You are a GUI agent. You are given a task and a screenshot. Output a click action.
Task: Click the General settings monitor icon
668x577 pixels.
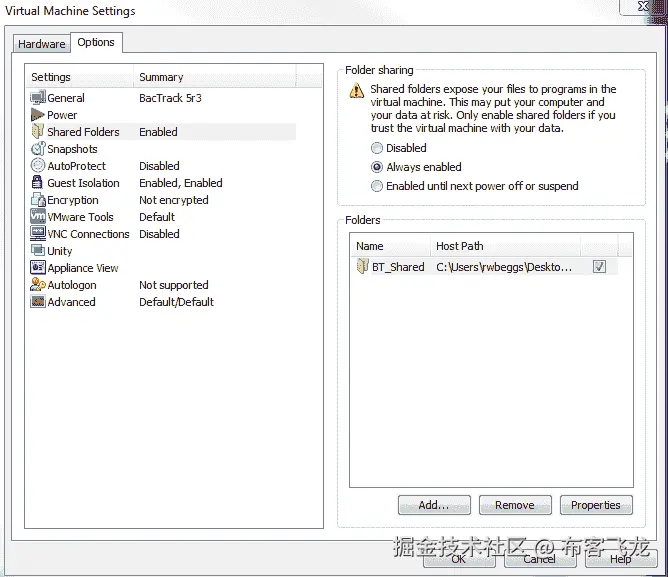click(x=38, y=98)
